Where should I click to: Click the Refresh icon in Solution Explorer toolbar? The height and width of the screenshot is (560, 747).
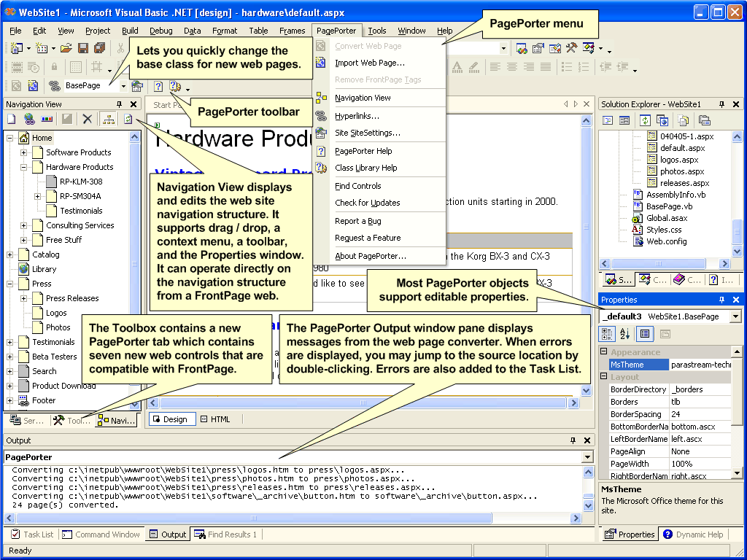[645, 120]
